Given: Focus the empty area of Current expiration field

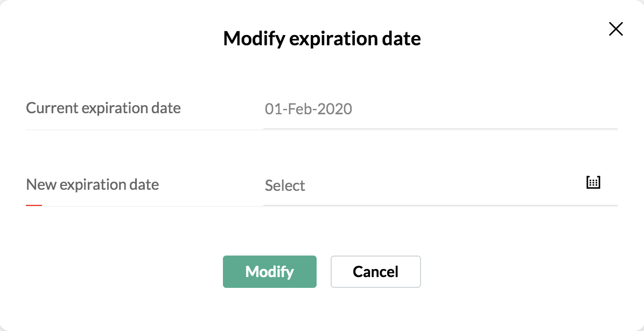Looking at the screenshot, I should pos(485,109).
